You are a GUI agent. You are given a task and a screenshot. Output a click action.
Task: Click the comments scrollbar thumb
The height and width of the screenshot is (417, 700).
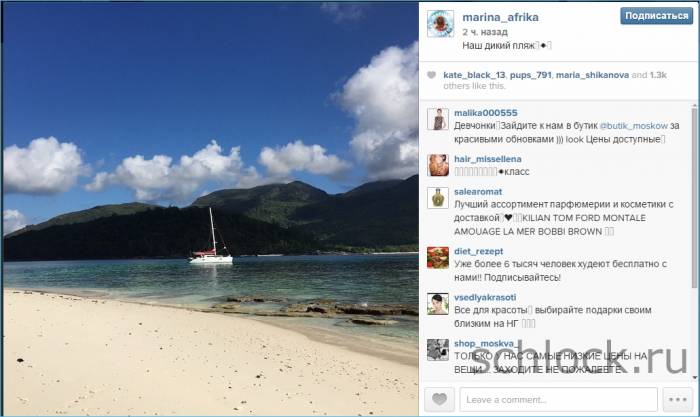(694, 198)
